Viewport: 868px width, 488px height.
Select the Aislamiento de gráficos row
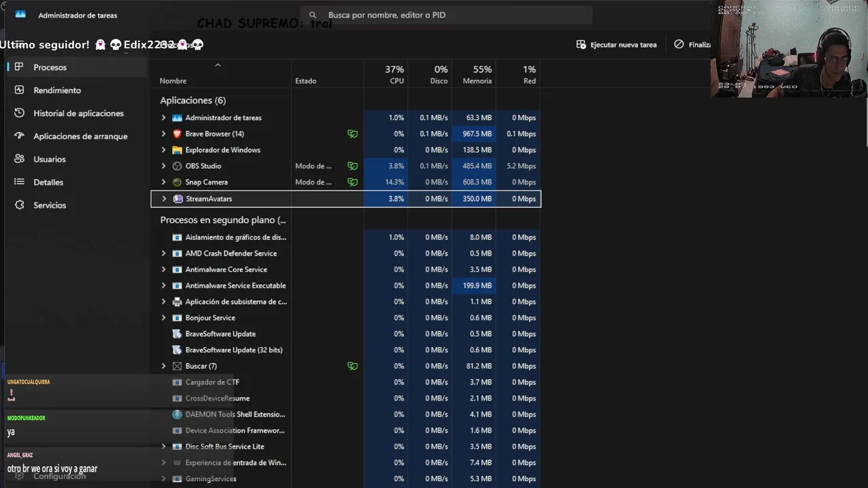point(346,237)
